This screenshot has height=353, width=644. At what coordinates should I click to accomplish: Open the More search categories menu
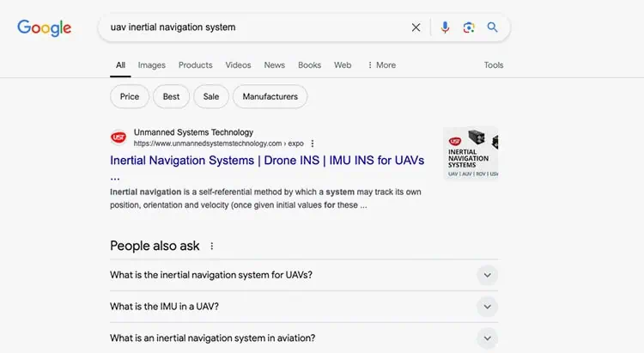coord(381,65)
